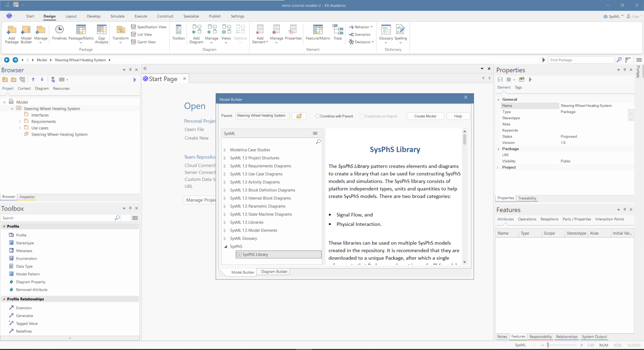Expand SysML 1.5 Block Definition Diagrams
This screenshot has height=350, width=644.
click(225, 190)
